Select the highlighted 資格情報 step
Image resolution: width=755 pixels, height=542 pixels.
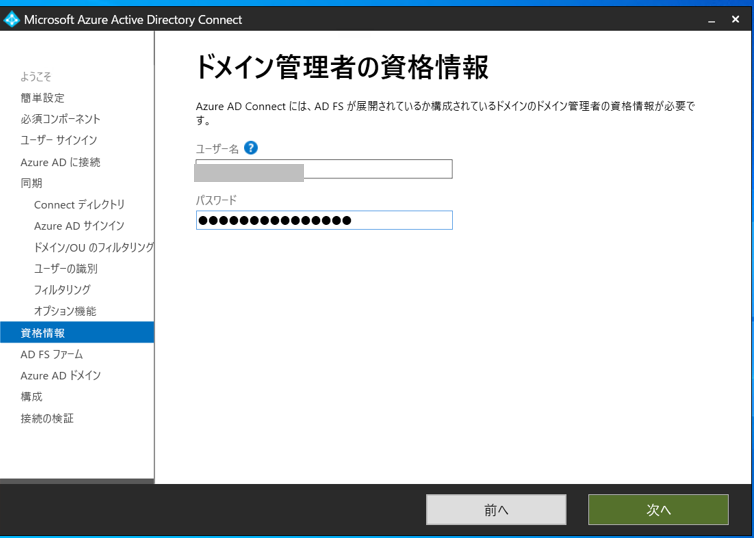click(x=77, y=333)
